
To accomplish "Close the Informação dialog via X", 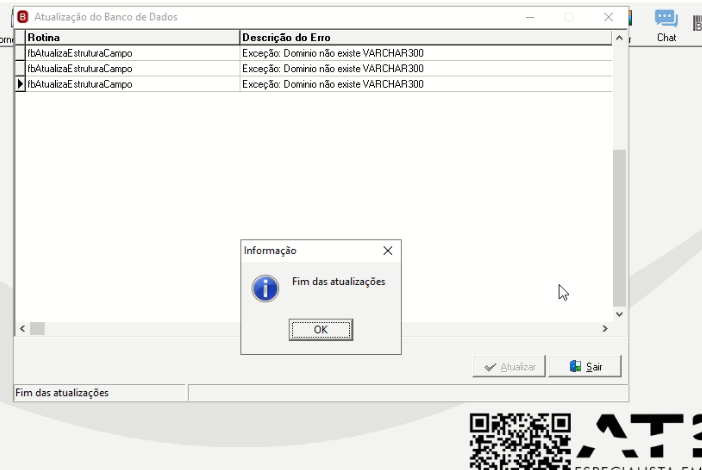I will coord(388,251).
